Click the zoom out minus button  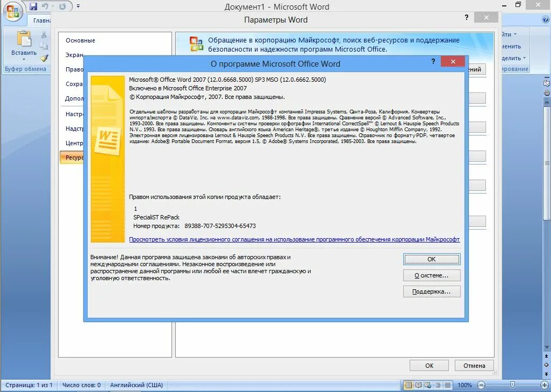click(x=482, y=385)
